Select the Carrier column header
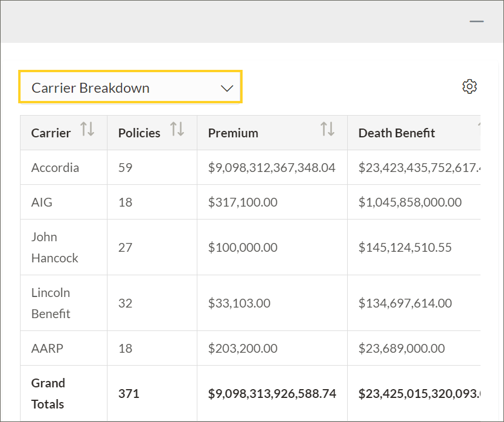Screen dimensions: 504x422 coord(52,133)
